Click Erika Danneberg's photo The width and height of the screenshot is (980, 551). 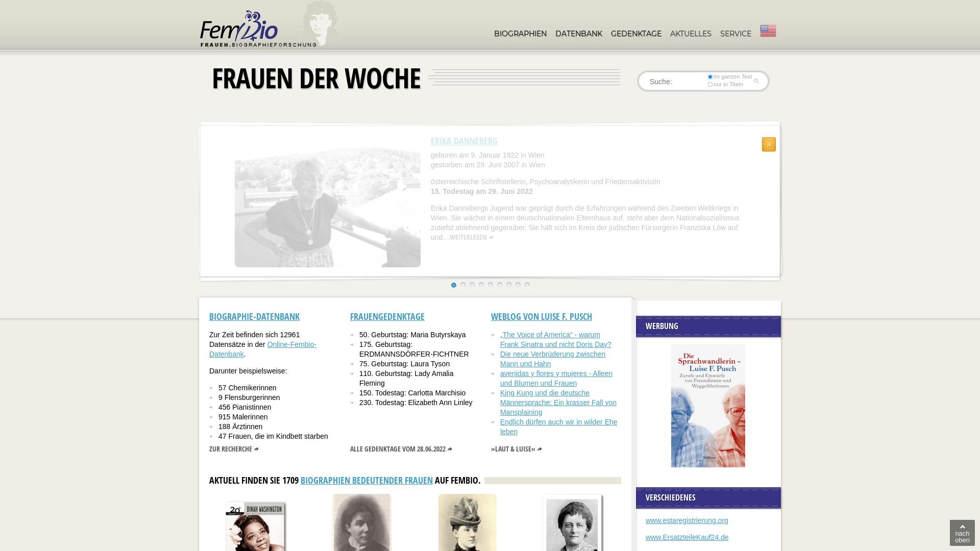(x=328, y=207)
